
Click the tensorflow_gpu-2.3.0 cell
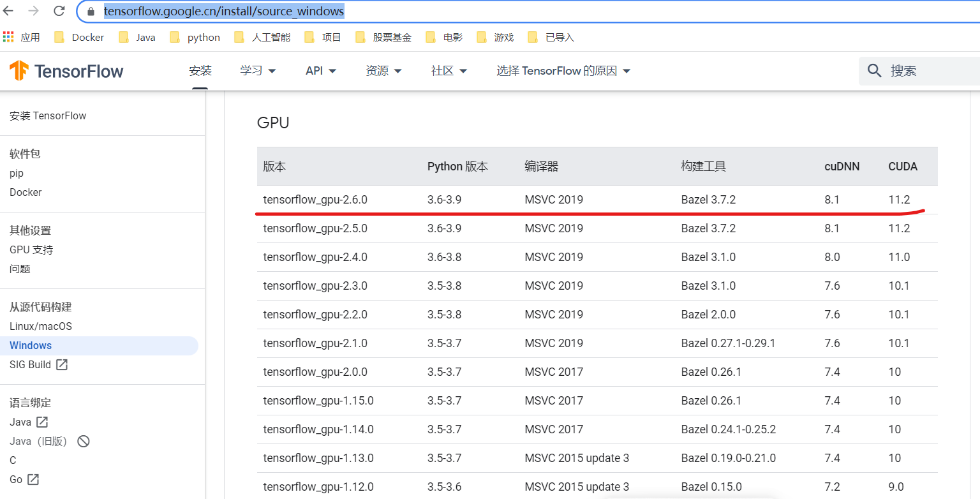tap(315, 286)
